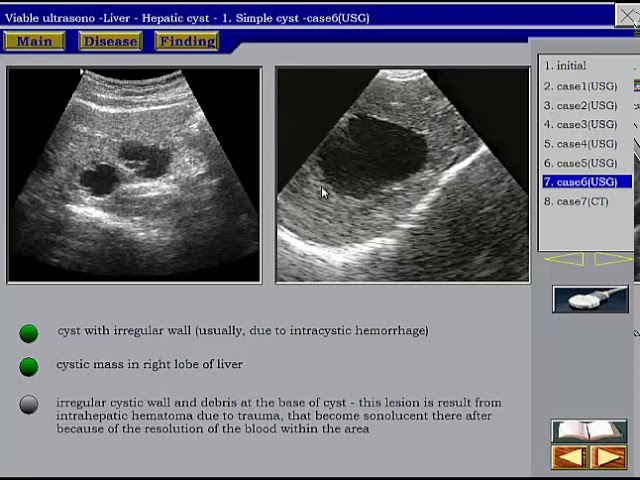
Task: Select '3. case2(USG)' in the list
Action: pyautogui.click(x=580, y=106)
